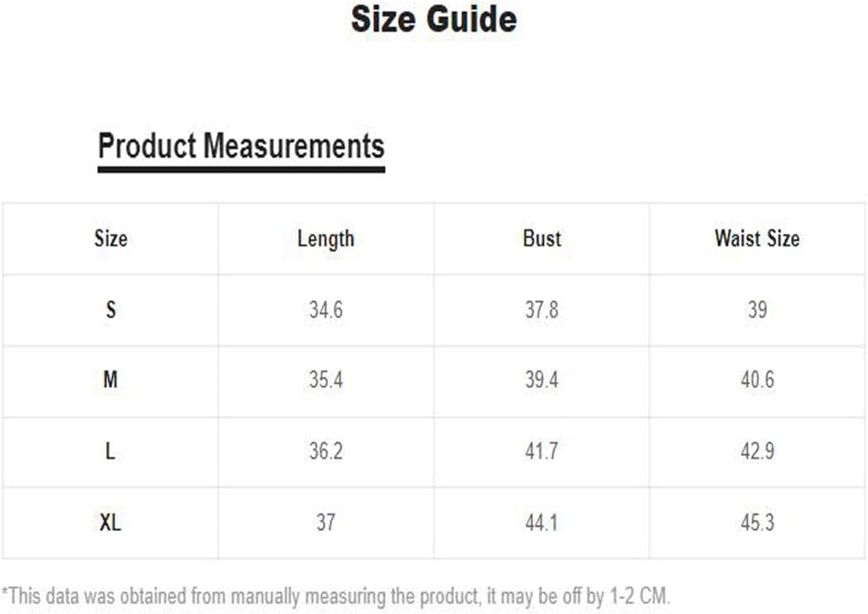Select the S size row label
Viewport: 868px width, 614px height.
(x=110, y=310)
